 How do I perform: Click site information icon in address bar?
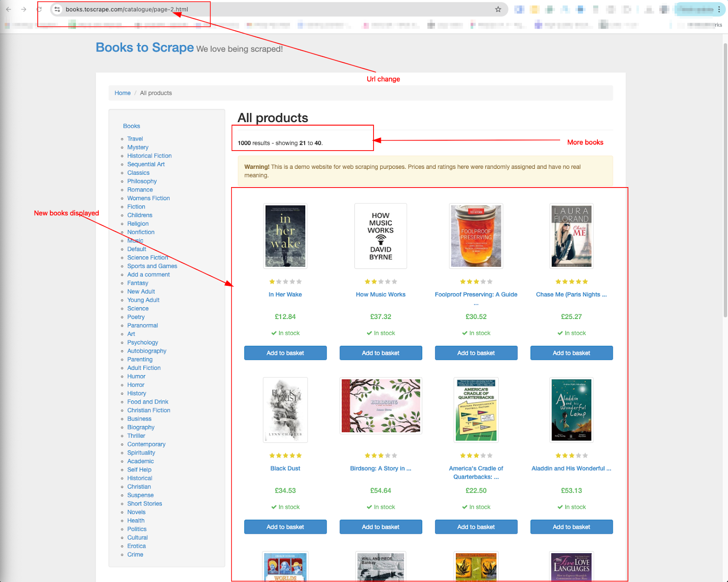pyautogui.click(x=57, y=9)
